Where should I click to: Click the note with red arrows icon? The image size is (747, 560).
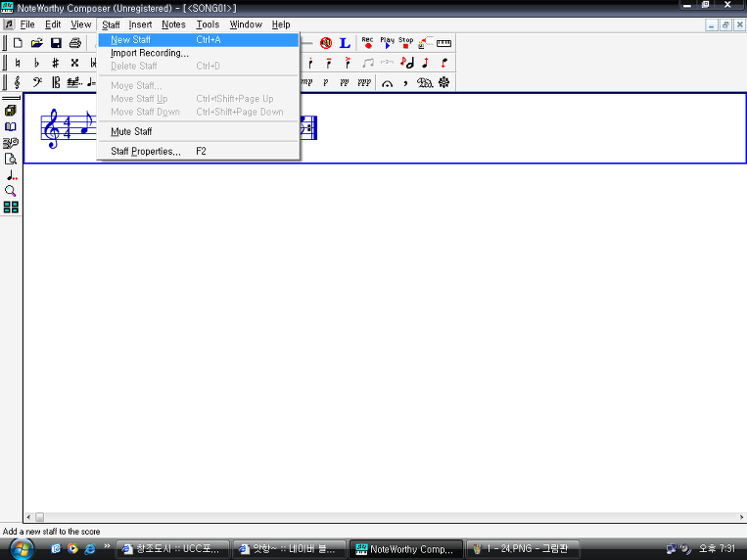tap(12, 175)
